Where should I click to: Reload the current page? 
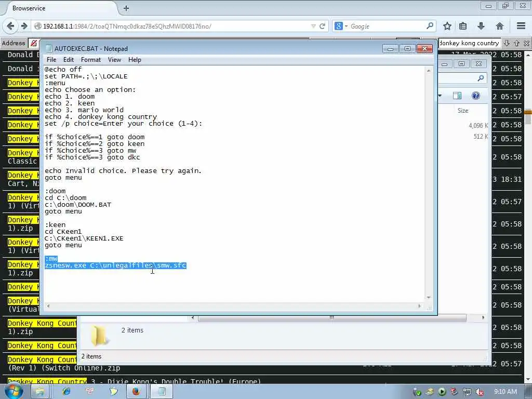tap(322, 26)
